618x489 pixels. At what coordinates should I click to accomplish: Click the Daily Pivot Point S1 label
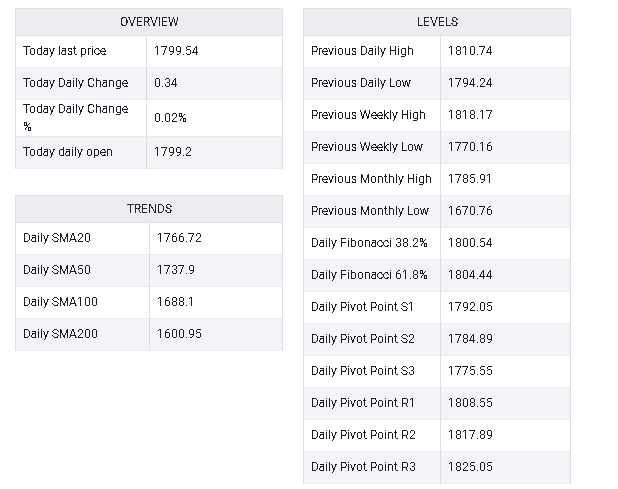point(362,307)
